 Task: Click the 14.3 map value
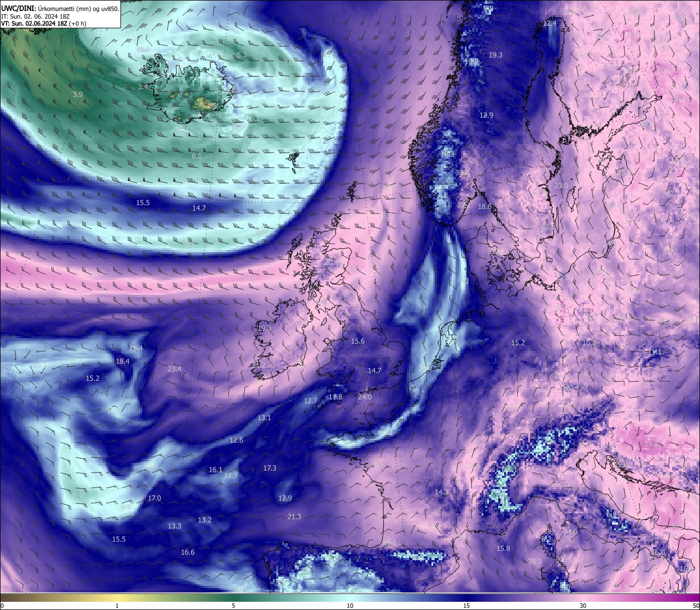[441, 493]
